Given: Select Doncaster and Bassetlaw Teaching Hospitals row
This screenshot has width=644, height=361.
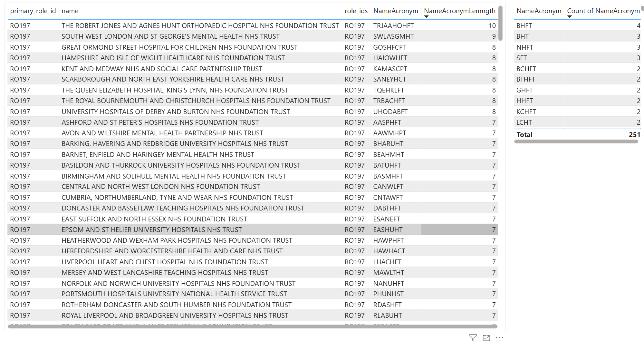Looking at the screenshot, I should click(x=253, y=208).
